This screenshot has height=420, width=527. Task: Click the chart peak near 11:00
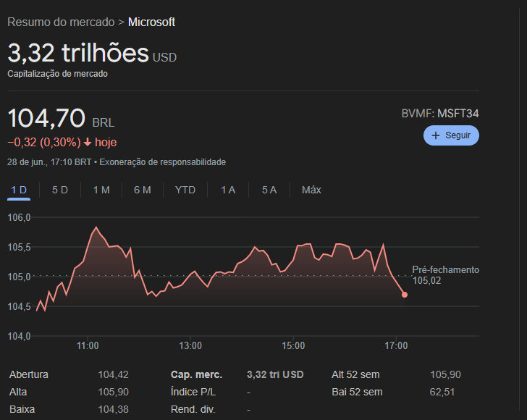point(96,227)
